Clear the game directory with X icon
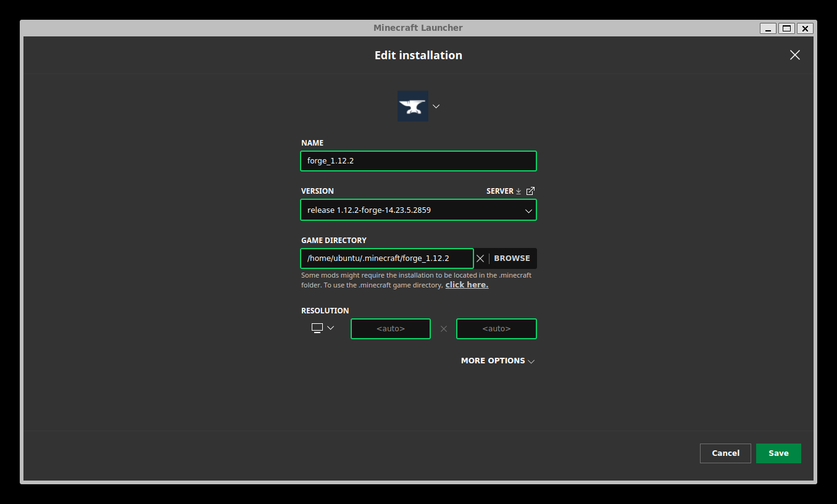The image size is (837, 504). (480, 258)
